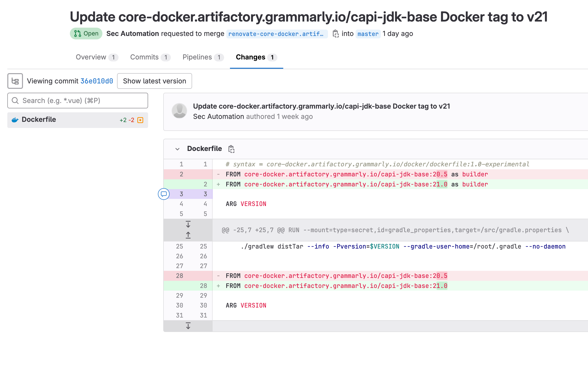Select Dockerfile in the file list
The height and width of the screenshot is (365, 588).
39,120
